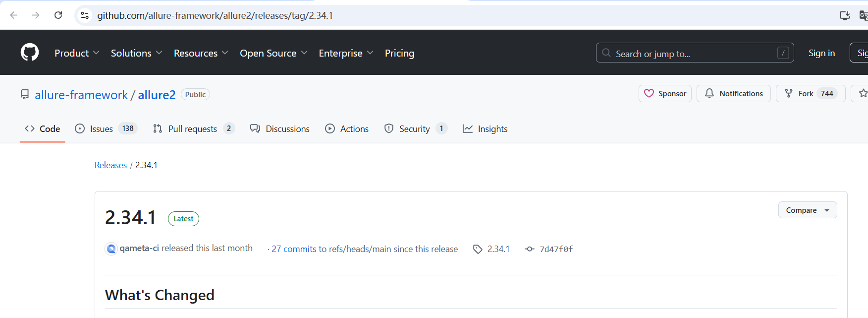Click the Sponsor button

click(x=665, y=93)
